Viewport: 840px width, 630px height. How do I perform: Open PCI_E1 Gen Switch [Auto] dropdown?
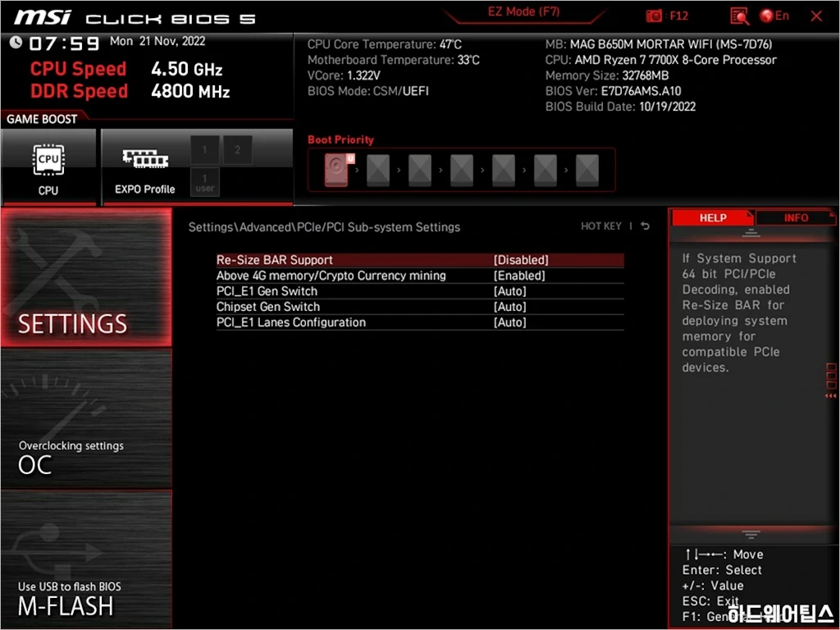tap(510, 291)
